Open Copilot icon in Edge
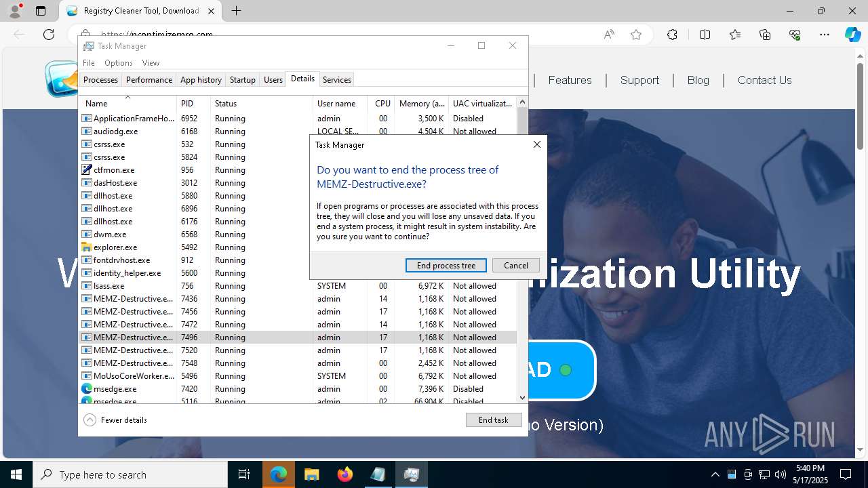This screenshot has height=488, width=868. coord(852,35)
